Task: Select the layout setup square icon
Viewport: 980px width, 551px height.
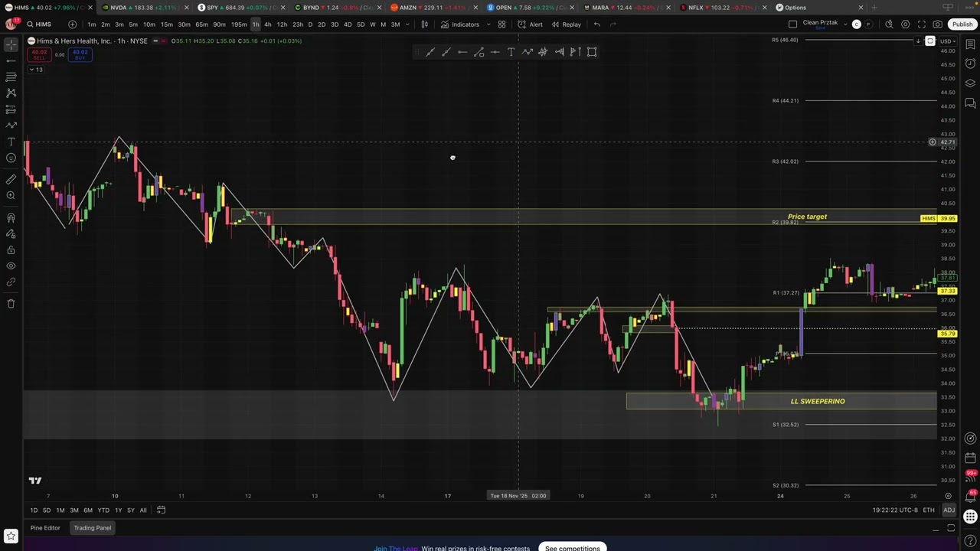Action: (792, 24)
